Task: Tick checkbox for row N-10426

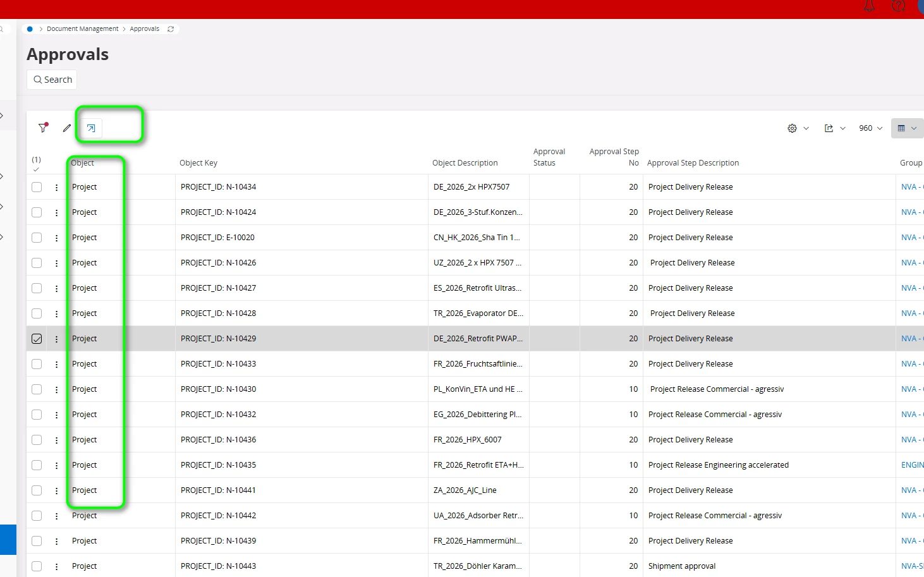Action: (x=37, y=263)
